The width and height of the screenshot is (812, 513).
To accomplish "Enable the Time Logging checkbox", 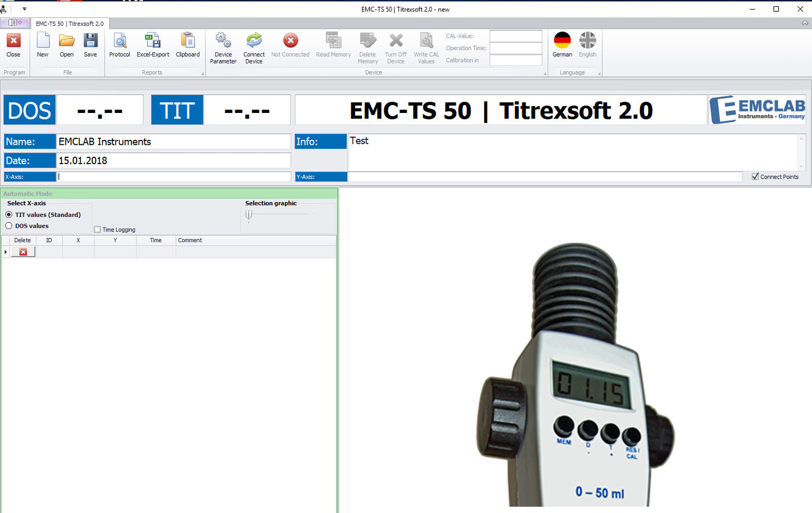I will (97, 229).
